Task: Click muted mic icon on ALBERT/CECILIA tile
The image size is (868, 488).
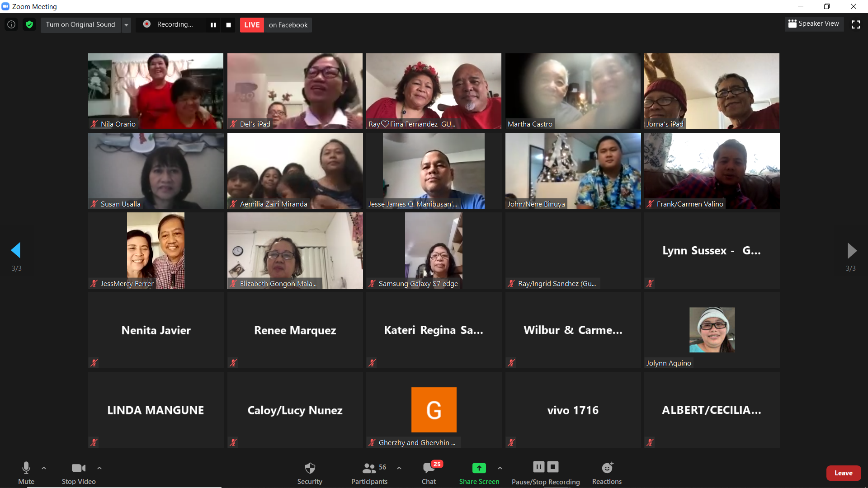Action: (x=650, y=442)
